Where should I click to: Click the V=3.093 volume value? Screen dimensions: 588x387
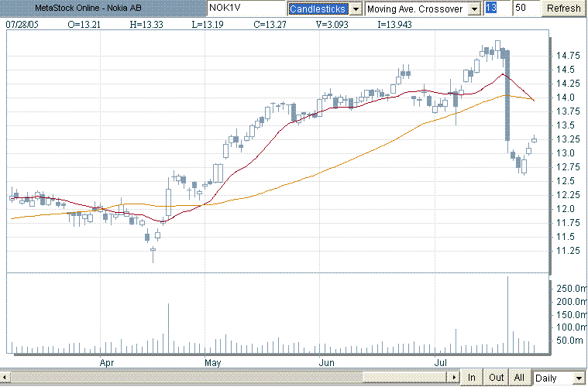pyautogui.click(x=332, y=25)
